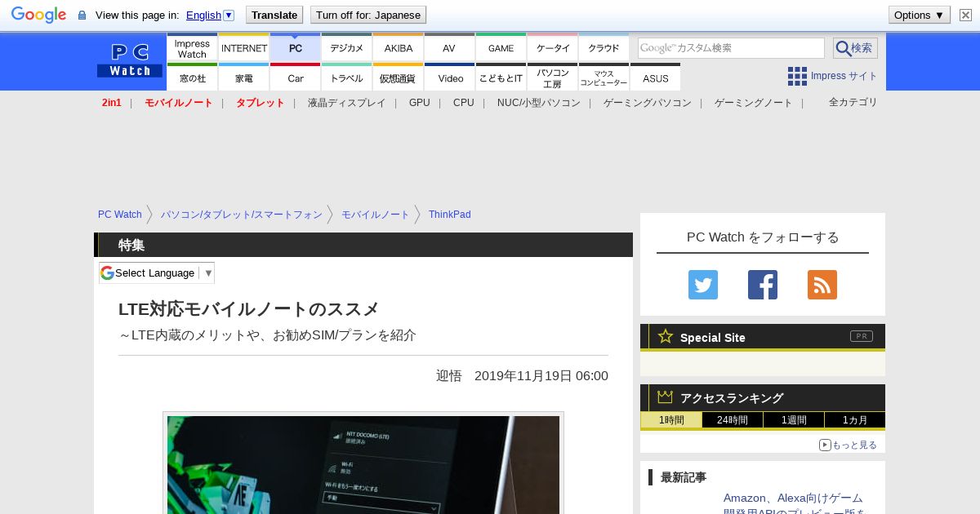Select the 1週間 ranking tab
Image resolution: width=980 pixels, height=514 pixels.
[x=794, y=420]
